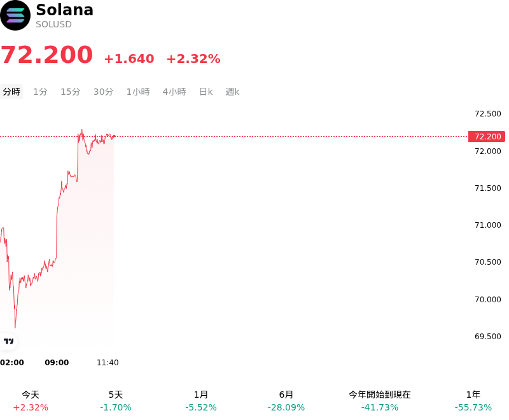Switch to the 1分 chart interval
Image resolution: width=509 pixels, height=420 pixels.
point(40,92)
